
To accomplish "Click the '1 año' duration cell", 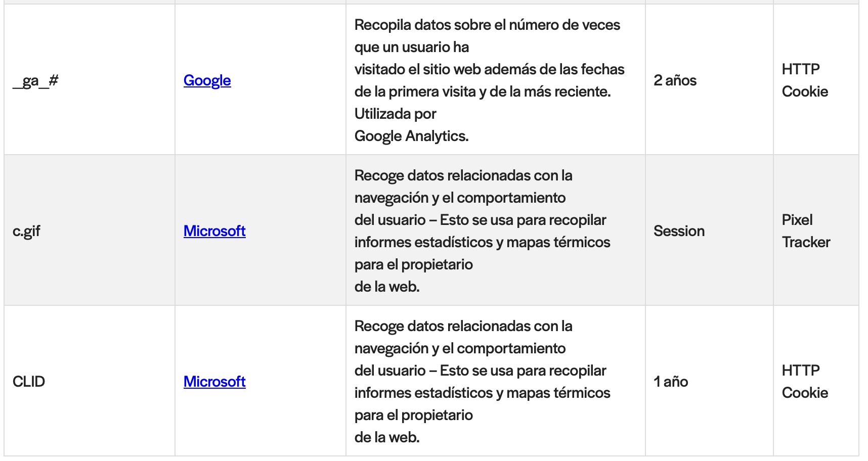I will [671, 382].
